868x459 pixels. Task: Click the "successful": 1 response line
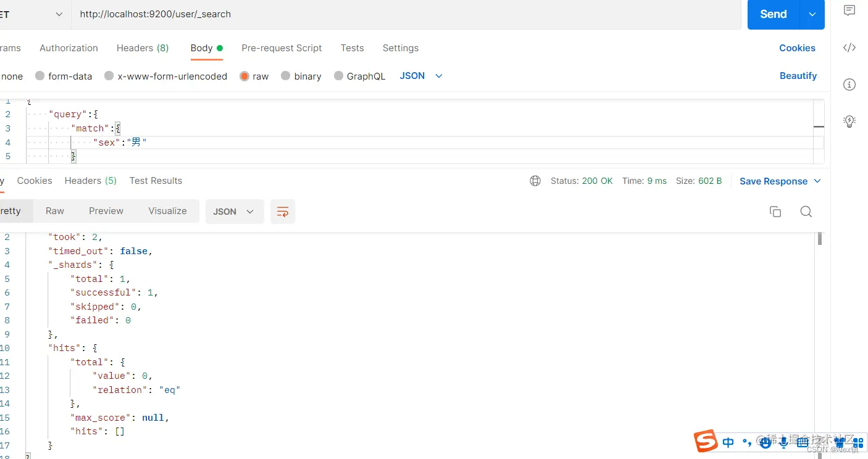114,292
